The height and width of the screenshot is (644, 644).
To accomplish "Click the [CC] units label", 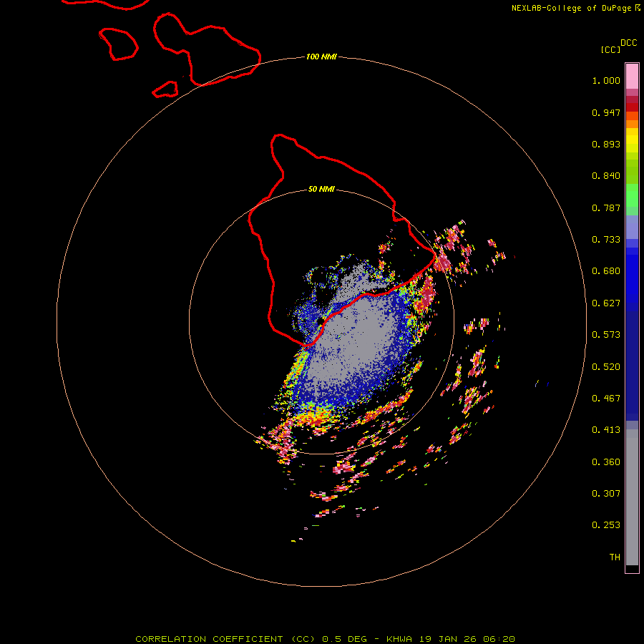I will coord(610,49).
